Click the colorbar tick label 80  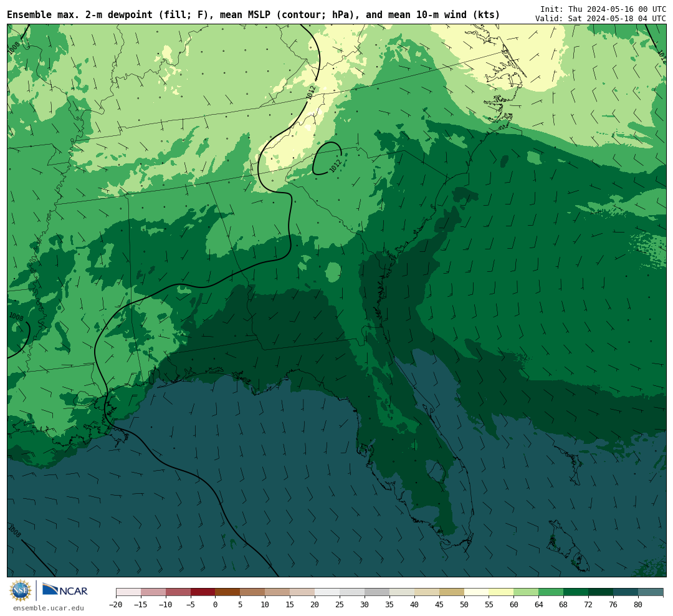[638, 605]
